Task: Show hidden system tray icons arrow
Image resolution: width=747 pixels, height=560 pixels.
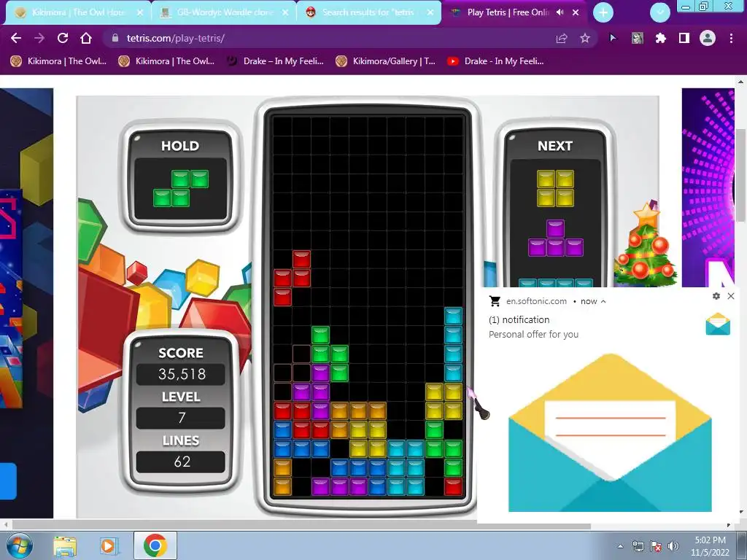Action: pyautogui.click(x=620, y=546)
